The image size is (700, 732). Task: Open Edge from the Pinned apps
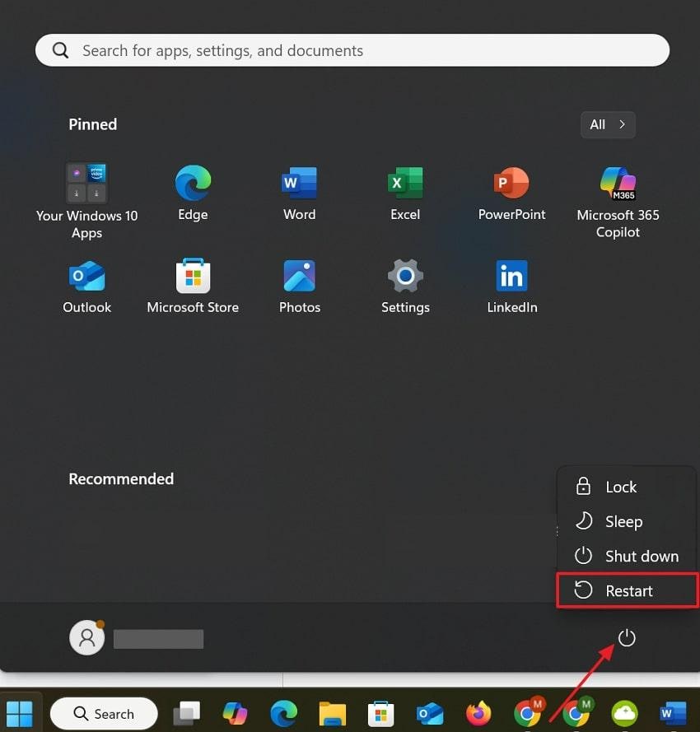pos(193,193)
